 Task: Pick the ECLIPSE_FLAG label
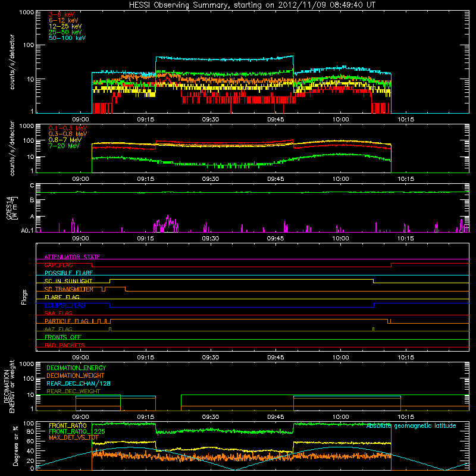[x=65, y=305]
